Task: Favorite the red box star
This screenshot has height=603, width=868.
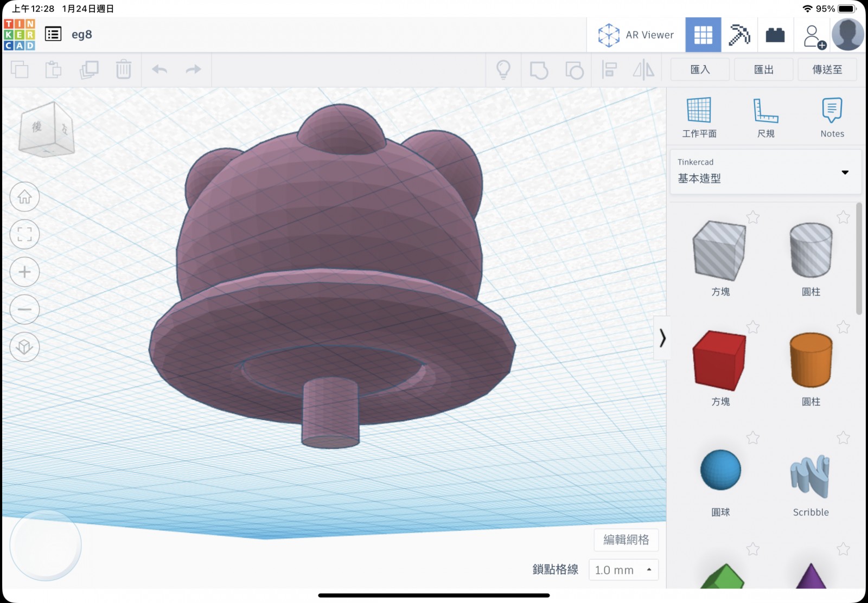Action: [x=752, y=327]
